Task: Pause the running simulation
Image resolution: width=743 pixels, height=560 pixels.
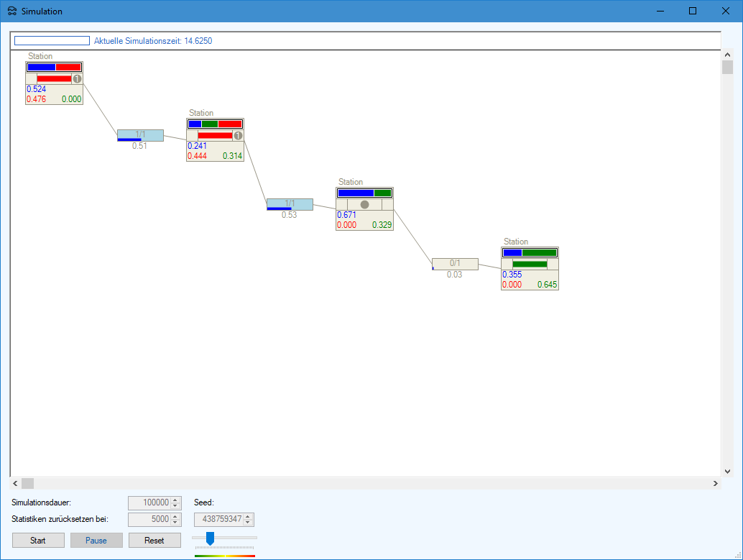Action: pyautogui.click(x=96, y=541)
